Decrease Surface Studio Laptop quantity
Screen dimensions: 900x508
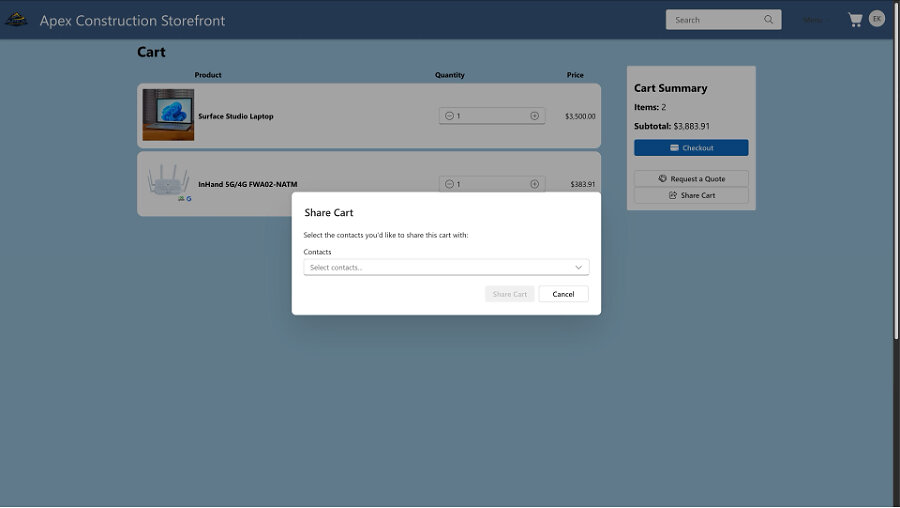[x=449, y=116]
